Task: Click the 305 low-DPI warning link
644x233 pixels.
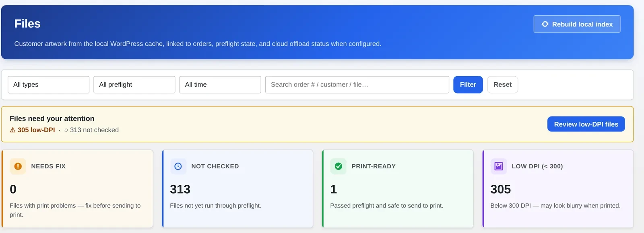Action: (32, 130)
